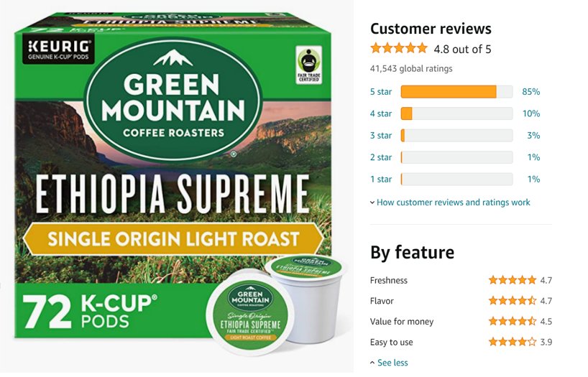The image size is (588, 377).
Task: Click the Value for money stars
Action: [513, 321]
